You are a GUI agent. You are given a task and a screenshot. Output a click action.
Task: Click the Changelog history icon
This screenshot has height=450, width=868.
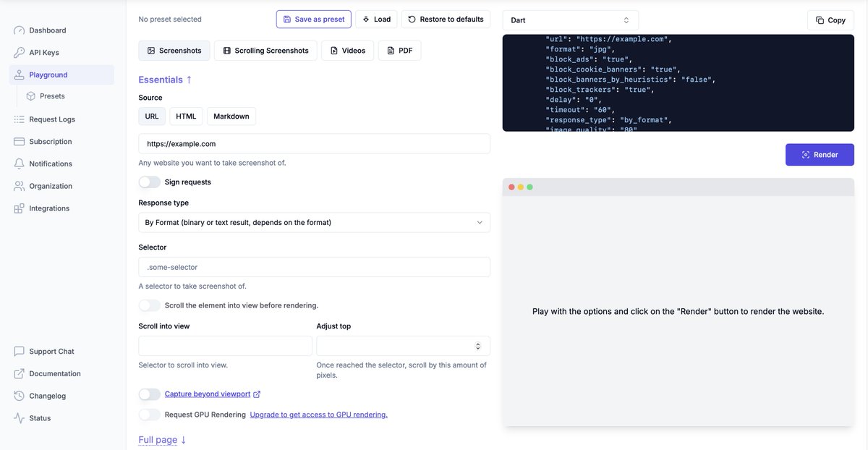click(19, 396)
